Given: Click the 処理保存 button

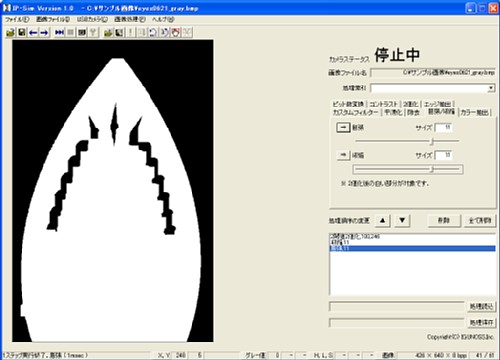Looking at the screenshot, I should (x=481, y=322).
